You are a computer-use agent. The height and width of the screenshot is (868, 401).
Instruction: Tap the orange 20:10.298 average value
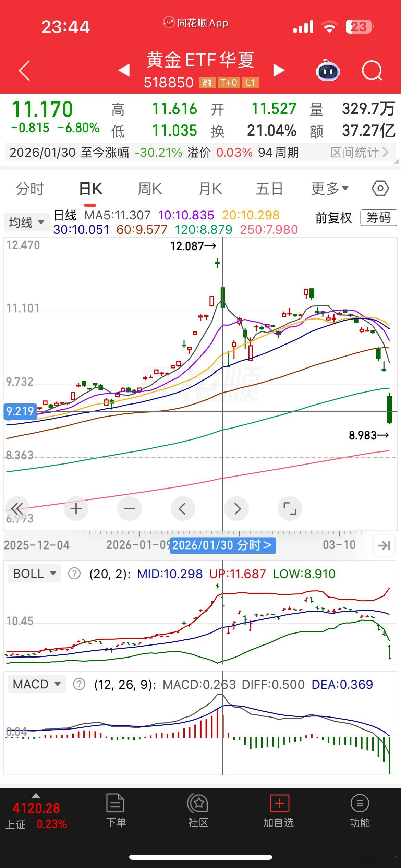click(251, 215)
